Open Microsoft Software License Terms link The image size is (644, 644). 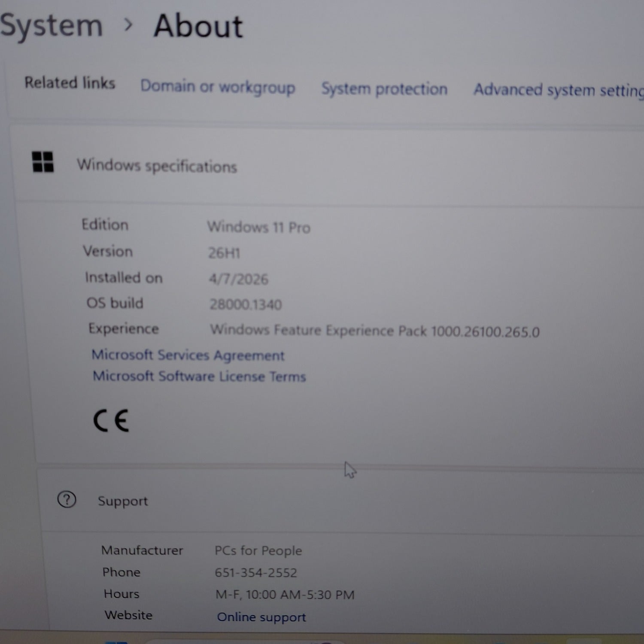199,377
